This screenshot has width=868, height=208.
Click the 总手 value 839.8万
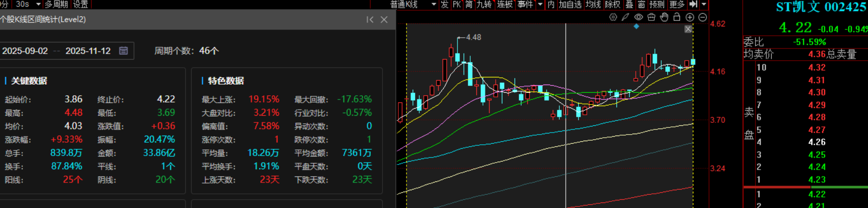click(66, 152)
